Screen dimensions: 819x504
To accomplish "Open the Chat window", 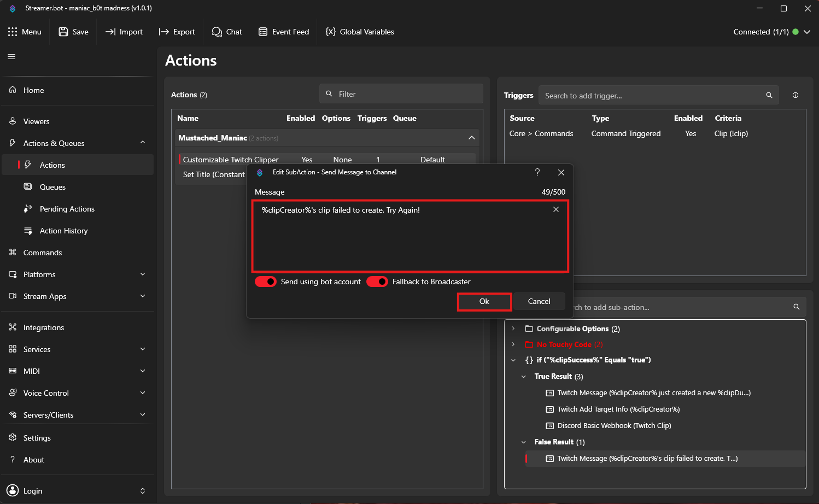I will coord(227,32).
